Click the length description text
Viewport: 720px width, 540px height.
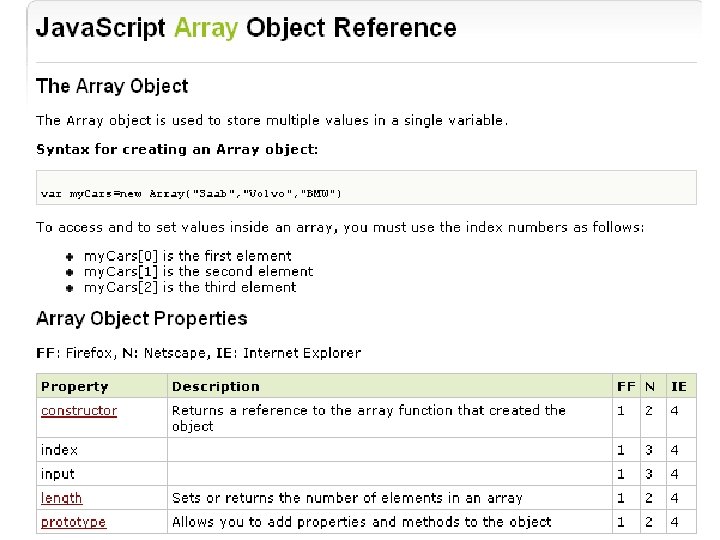point(347,498)
